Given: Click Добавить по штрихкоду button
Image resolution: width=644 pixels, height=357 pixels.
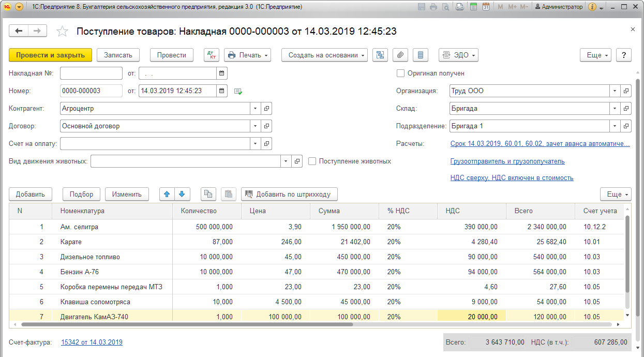Looking at the screenshot, I should click(x=290, y=194).
